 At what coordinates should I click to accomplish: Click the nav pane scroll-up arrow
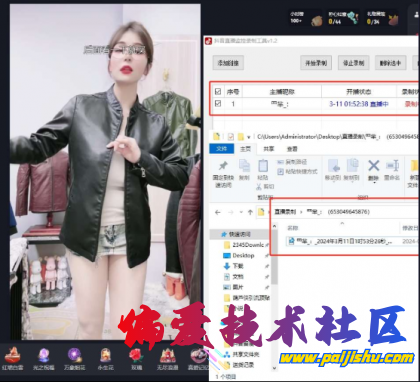point(275,226)
